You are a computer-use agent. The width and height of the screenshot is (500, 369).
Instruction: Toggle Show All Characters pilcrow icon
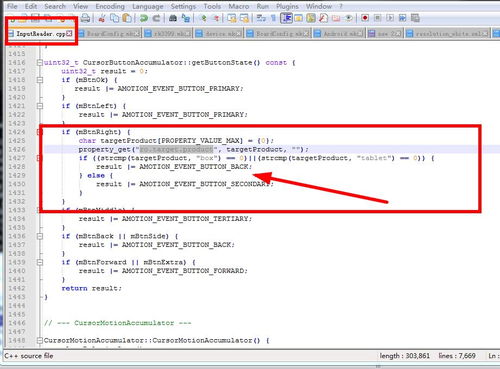pos(273,18)
